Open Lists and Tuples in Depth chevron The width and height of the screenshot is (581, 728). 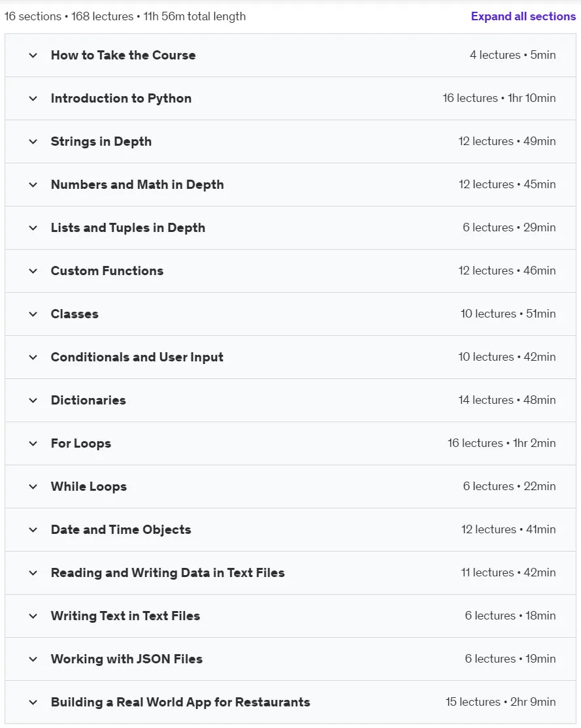tap(33, 228)
